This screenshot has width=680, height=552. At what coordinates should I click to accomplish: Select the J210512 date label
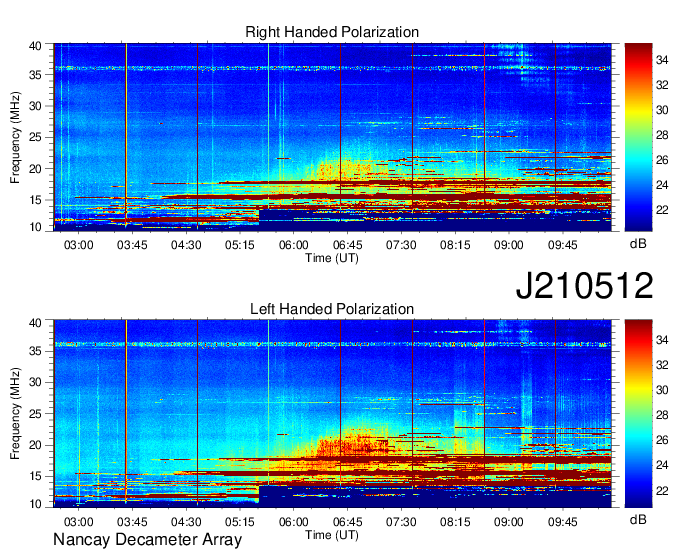point(584,286)
